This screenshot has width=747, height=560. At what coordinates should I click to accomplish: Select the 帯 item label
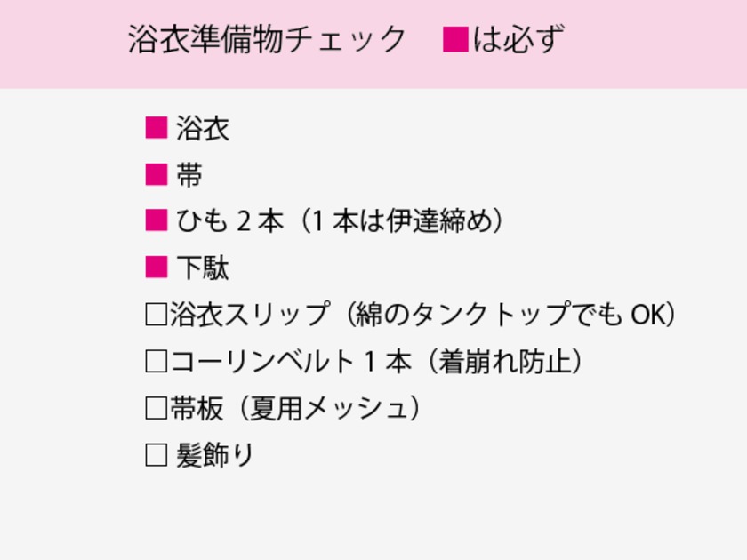click(x=189, y=175)
